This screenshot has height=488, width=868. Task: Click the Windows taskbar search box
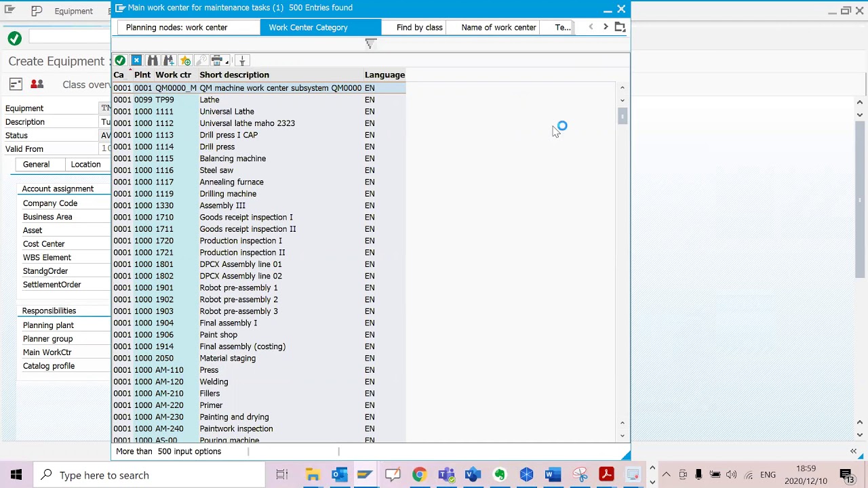coord(149,475)
